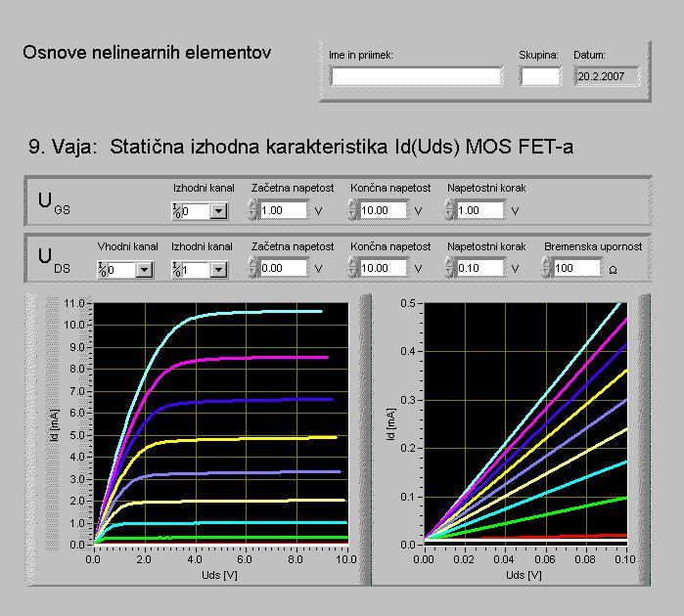Click the UGS Končna napetost 10.00 field

[x=383, y=210]
